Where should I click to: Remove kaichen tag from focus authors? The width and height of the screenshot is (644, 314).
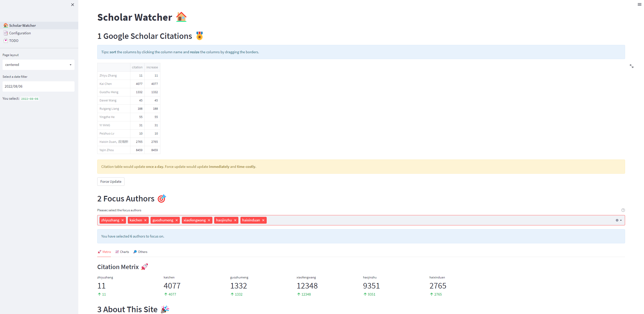[145, 220]
